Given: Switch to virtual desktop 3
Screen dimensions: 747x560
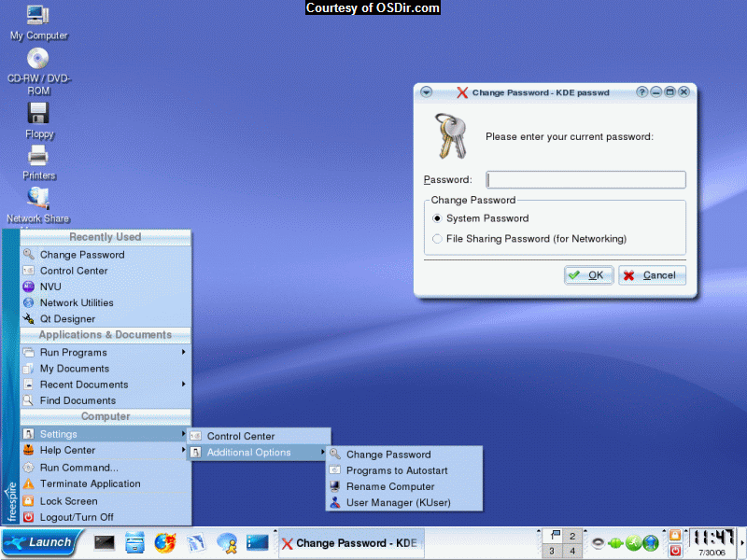Looking at the screenshot, I should point(552,551).
